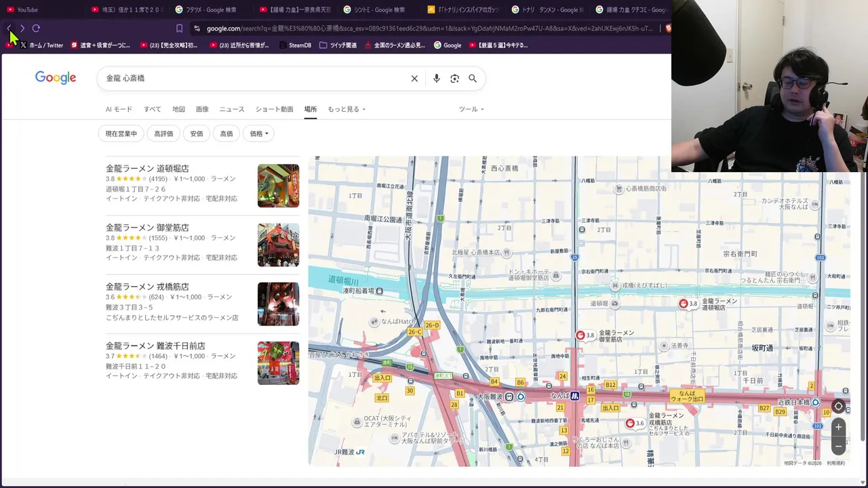
Task: Open the 金龍ラーメン 難波千日前店 result
Action: click(x=155, y=346)
